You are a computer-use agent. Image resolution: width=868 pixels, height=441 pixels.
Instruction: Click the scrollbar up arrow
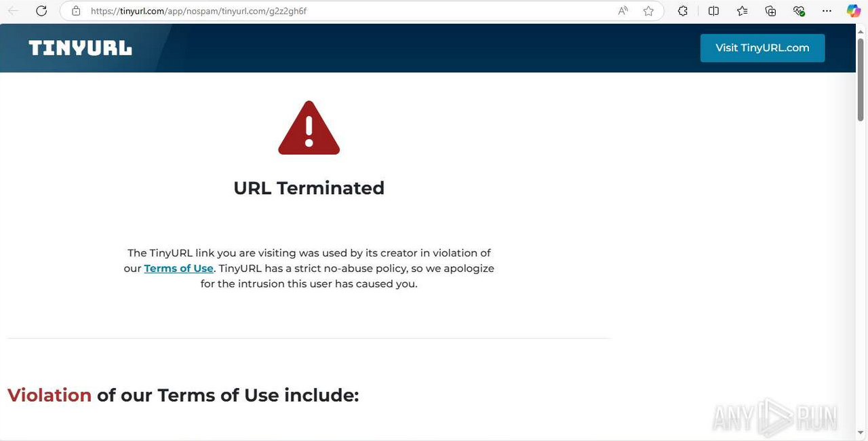coord(861,31)
